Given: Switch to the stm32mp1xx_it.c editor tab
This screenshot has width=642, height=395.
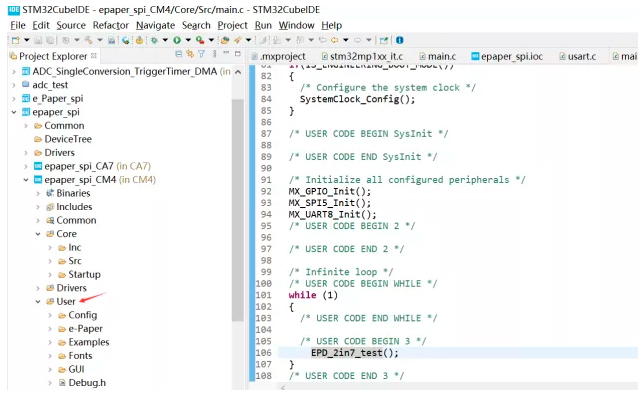Looking at the screenshot, I should pyautogui.click(x=362, y=56).
